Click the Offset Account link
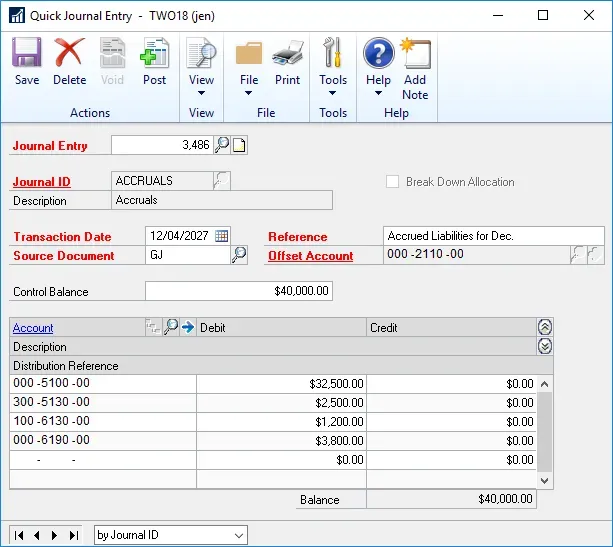The height and width of the screenshot is (547, 613). [310, 256]
